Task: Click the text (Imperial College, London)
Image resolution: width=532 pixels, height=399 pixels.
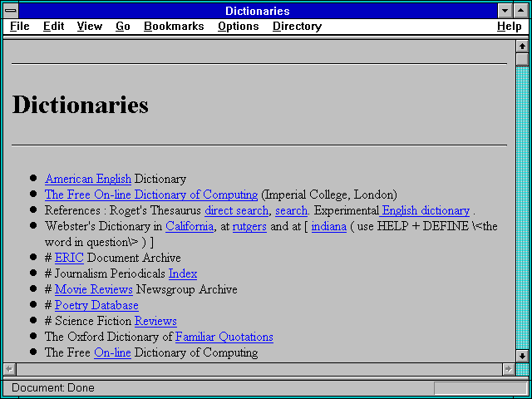Action: [329, 195]
